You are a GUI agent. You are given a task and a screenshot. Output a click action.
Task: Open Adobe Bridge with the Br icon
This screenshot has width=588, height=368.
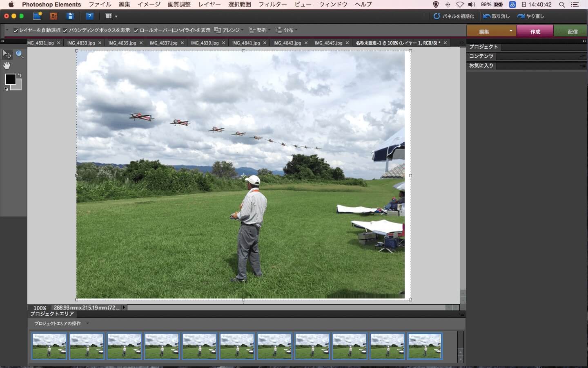pos(53,16)
